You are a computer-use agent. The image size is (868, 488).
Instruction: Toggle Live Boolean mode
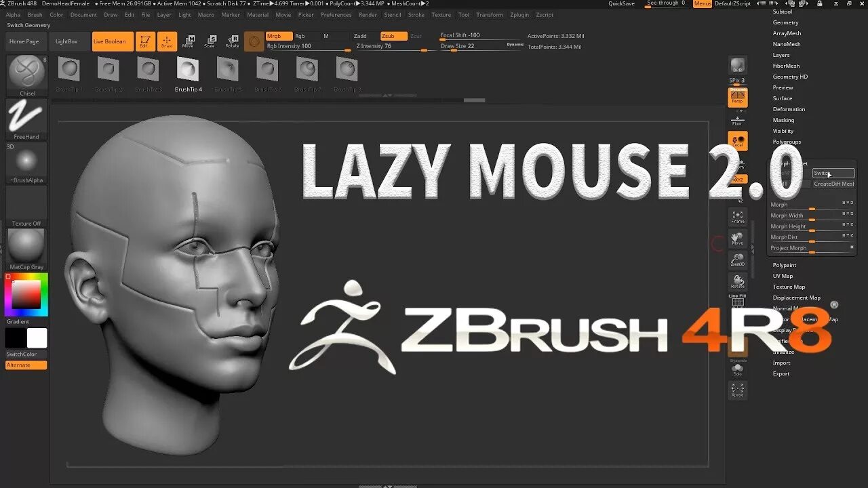pyautogui.click(x=113, y=41)
